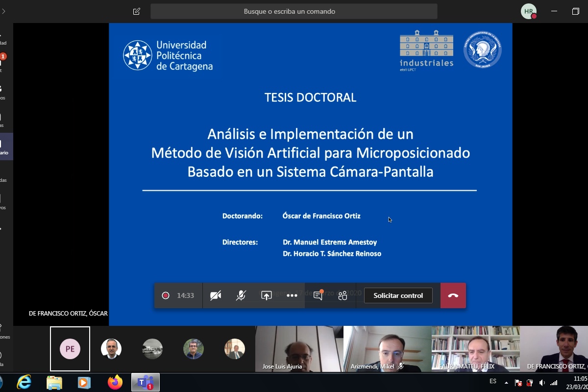Screen dimensions: 588x392
Task: Click the back navigation chevron
Action: pyautogui.click(x=3, y=11)
